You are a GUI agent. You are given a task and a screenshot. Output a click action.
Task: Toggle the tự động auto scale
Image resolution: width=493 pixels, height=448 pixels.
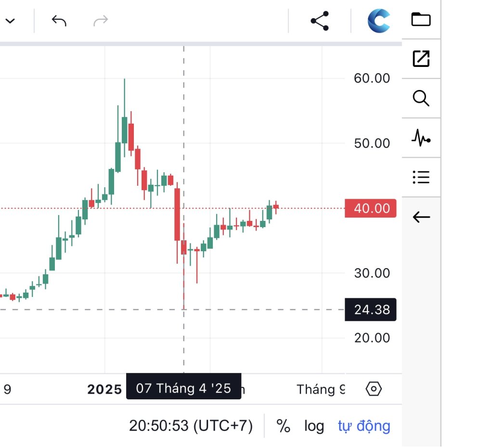coord(364,426)
